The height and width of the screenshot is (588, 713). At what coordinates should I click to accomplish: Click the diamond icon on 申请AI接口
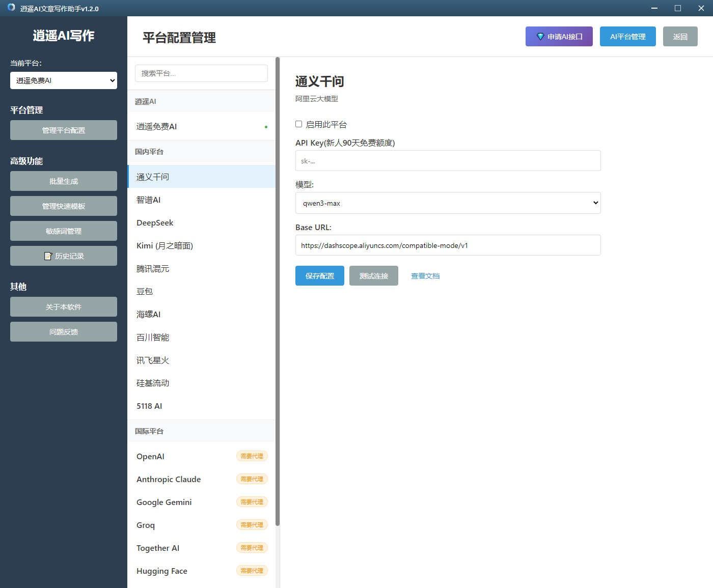click(x=540, y=37)
